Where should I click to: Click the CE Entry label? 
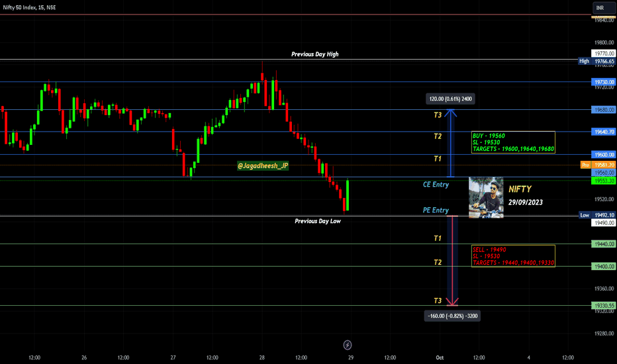click(x=436, y=185)
